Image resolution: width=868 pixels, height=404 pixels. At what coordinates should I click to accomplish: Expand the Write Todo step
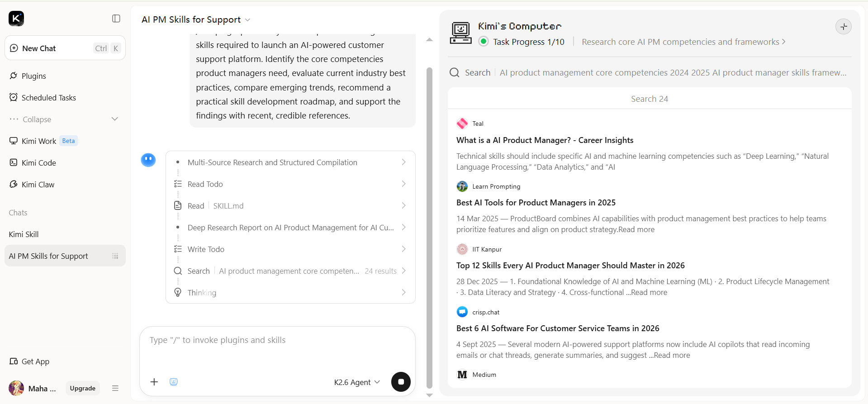point(290,249)
